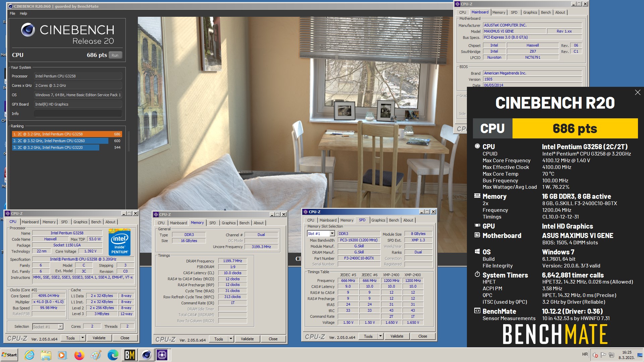
Task: Select the G3258 ranking entry scoring 686
Action: [67, 134]
